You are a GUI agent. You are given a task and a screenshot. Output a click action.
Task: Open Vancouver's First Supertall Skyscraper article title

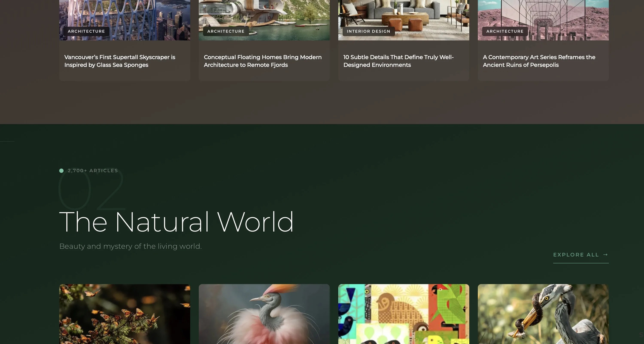120,61
